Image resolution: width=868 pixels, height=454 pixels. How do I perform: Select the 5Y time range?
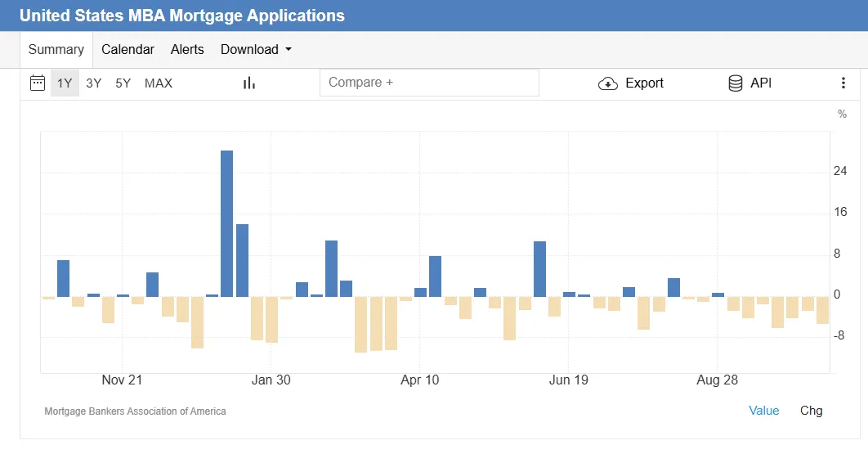tap(123, 83)
